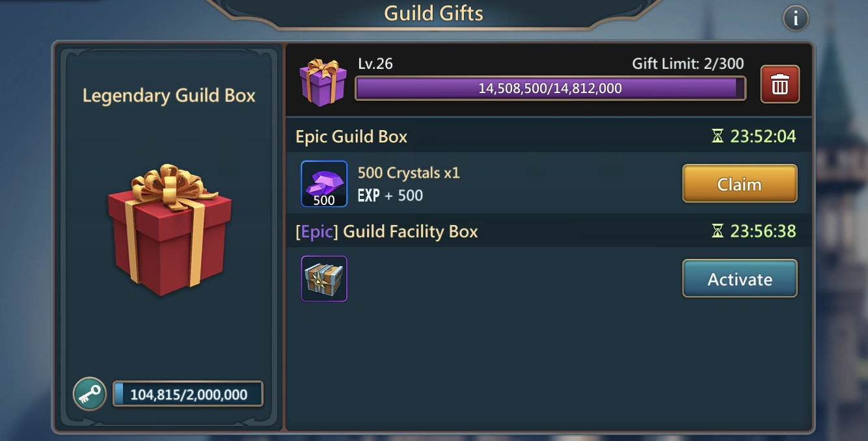Click the key icon beside progress bar
Screen dimensions: 868x441
point(90,394)
